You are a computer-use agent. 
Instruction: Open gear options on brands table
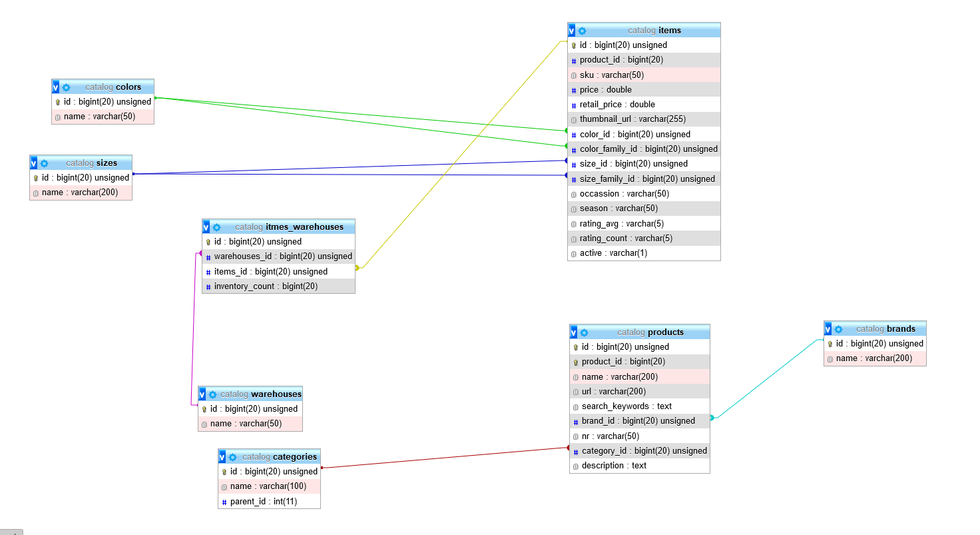(x=839, y=329)
